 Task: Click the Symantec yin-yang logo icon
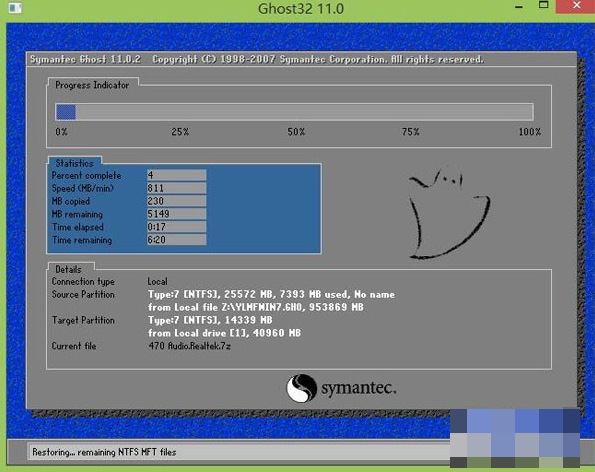pyautogui.click(x=301, y=388)
